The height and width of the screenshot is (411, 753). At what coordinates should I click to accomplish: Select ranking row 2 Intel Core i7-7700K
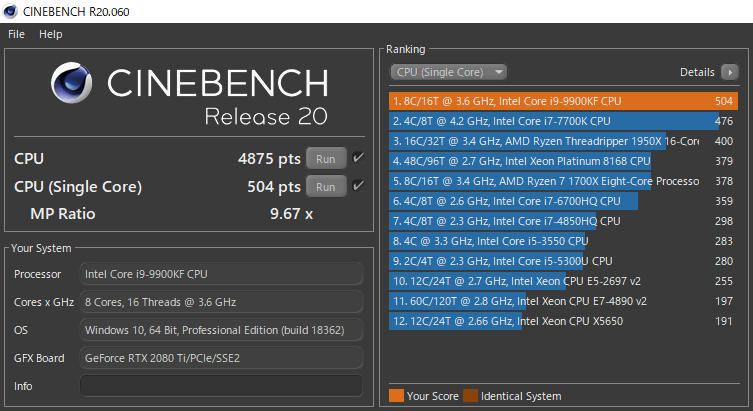coord(563,121)
